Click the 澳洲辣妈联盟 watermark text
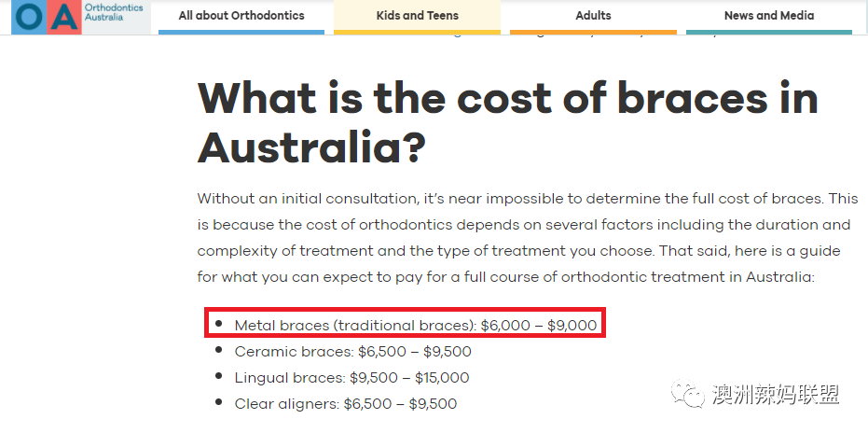This screenshot has width=868, height=433. [x=776, y=394]
